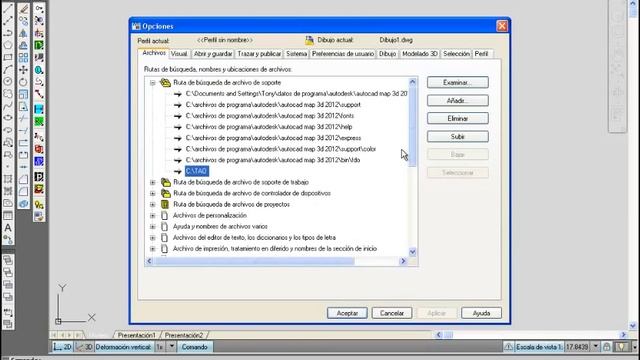The image size is (640, 360).
Task: Switch to the 'Abrir y guardar' tab
Action: (213, 54)
